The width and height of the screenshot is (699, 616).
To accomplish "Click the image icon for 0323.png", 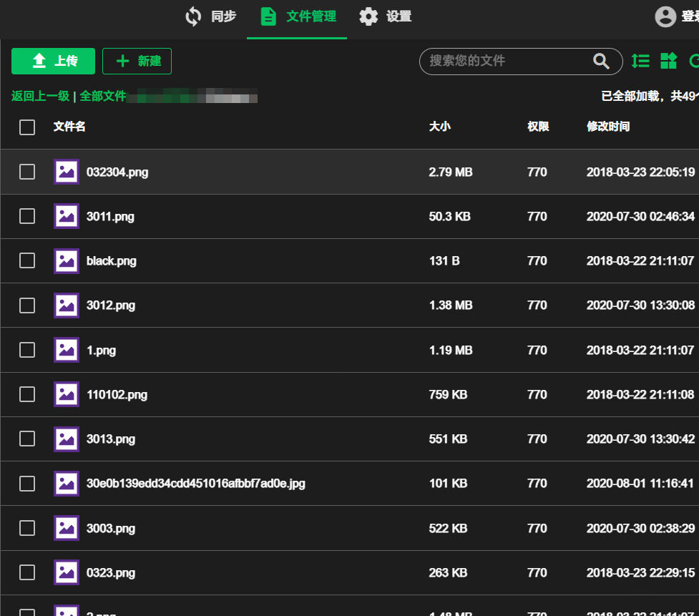I will click(67, 572).
